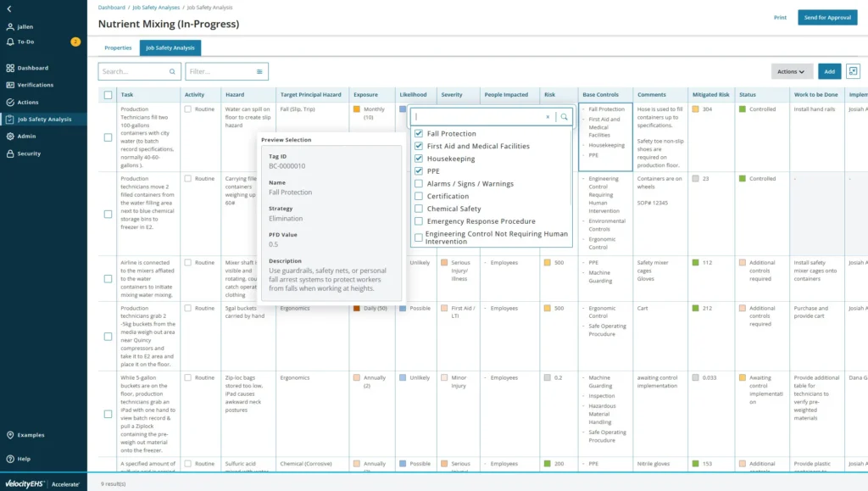The width and height of the screenshot is (868, 491).
Task: Select the Job Safety Analysis tab
Action: tap(170, 48)
